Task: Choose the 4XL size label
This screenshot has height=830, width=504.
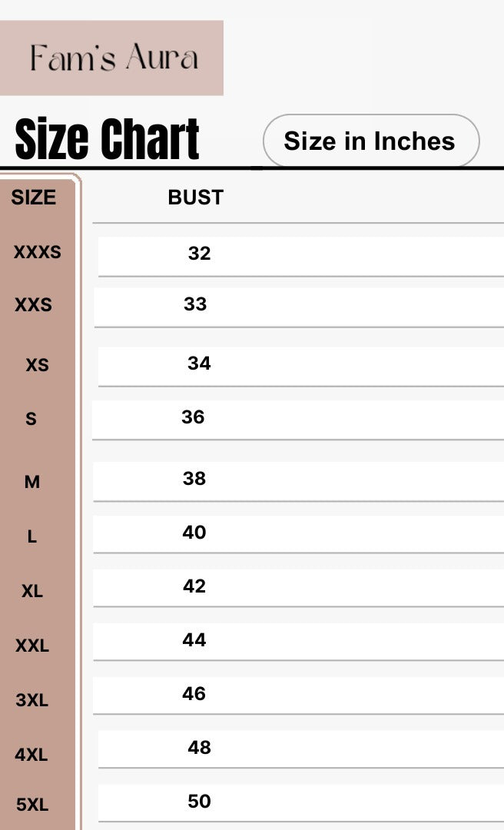Action: click(x=31, y=755)
